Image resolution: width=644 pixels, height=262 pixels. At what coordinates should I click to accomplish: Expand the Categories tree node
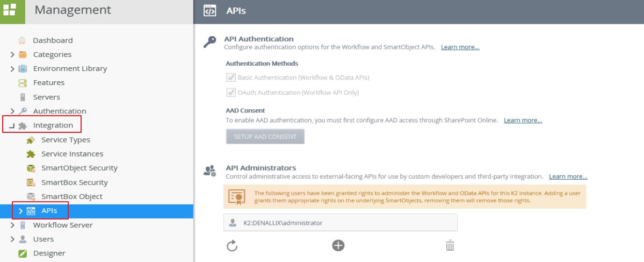pos(12,55)
